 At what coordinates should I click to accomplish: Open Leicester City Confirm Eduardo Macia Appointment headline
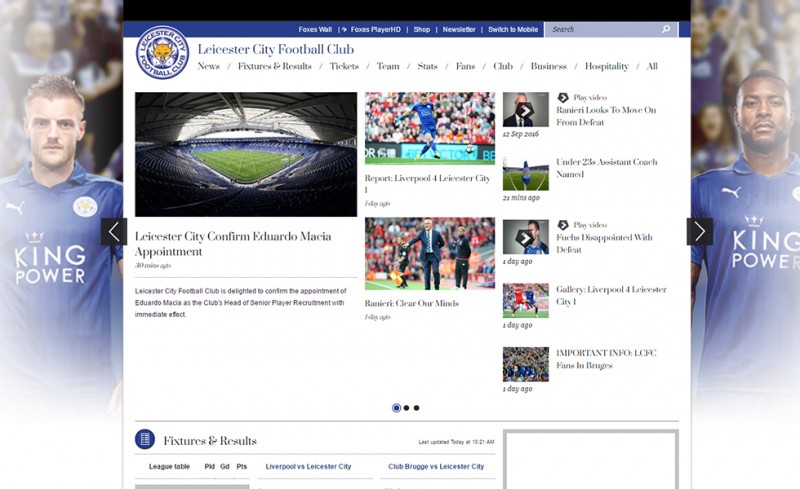point(233,244)
